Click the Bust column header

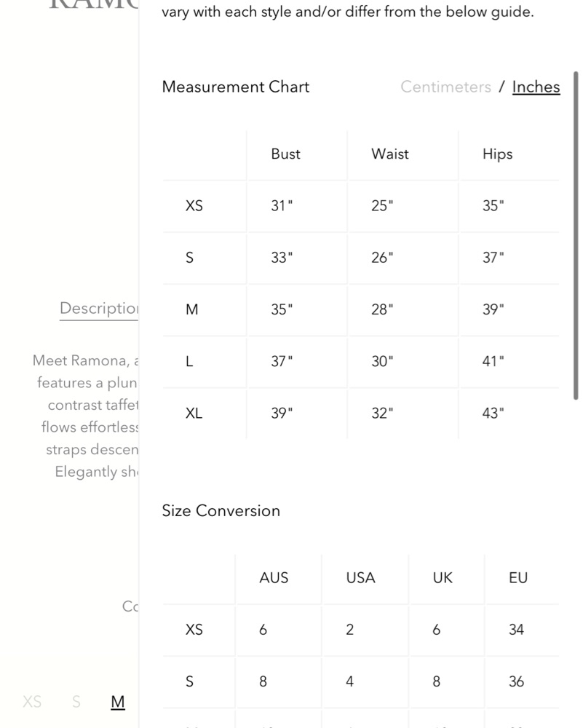285,154
